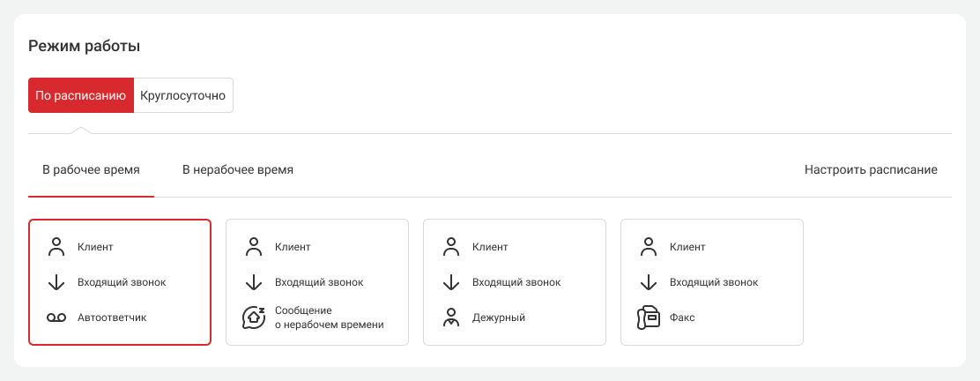Click the fax machine icon beside Факс

649,317
